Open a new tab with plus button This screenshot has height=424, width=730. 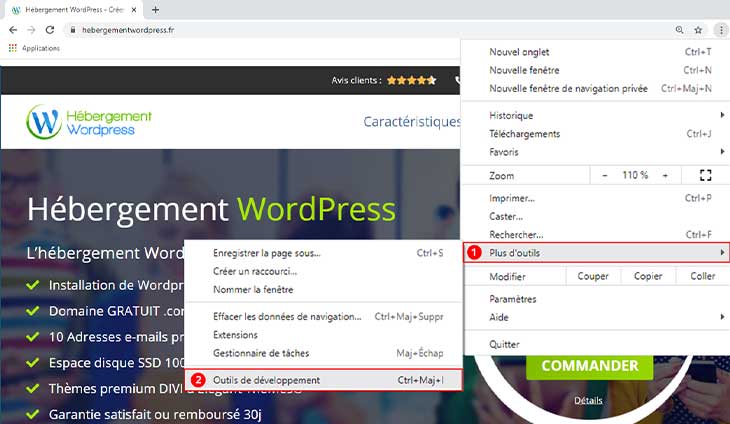tap(155, 9)
